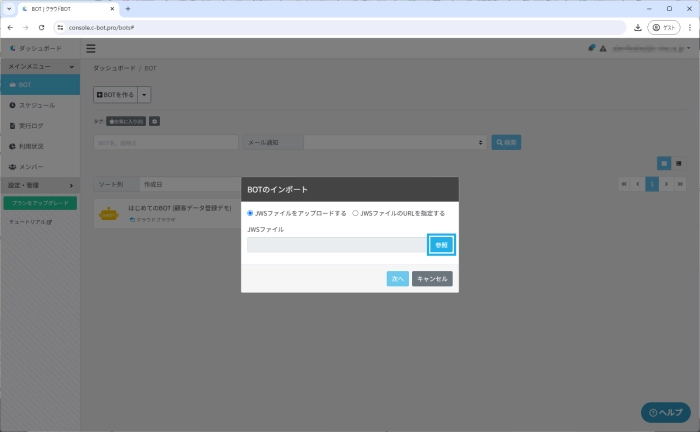Click the browser reload icon
This screenshot has height=432, width=700.
click(41, 27)
